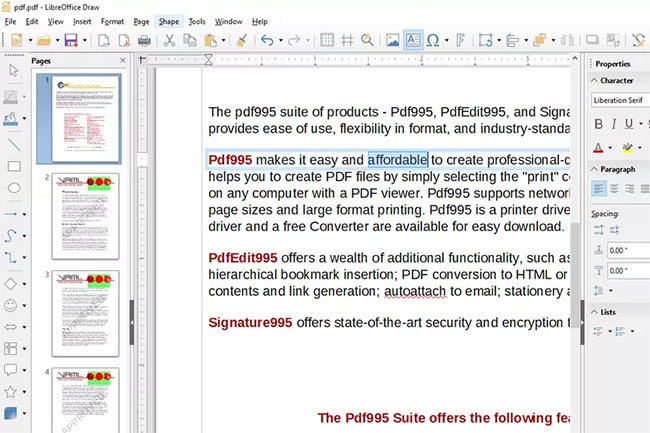Click Insert Special Character omega icon
This screenshot has height=433, width=650.
coord(433,40)
